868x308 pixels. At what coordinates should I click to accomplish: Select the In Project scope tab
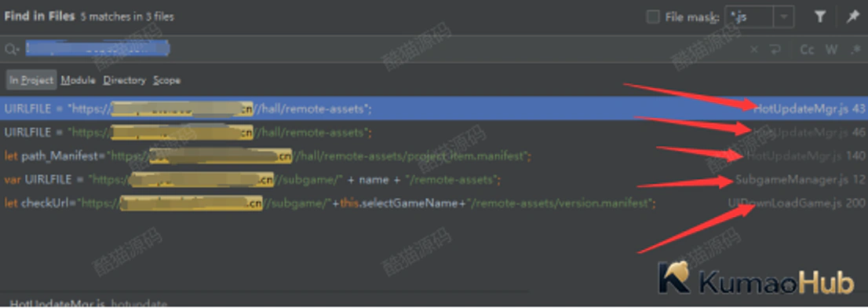31,80
